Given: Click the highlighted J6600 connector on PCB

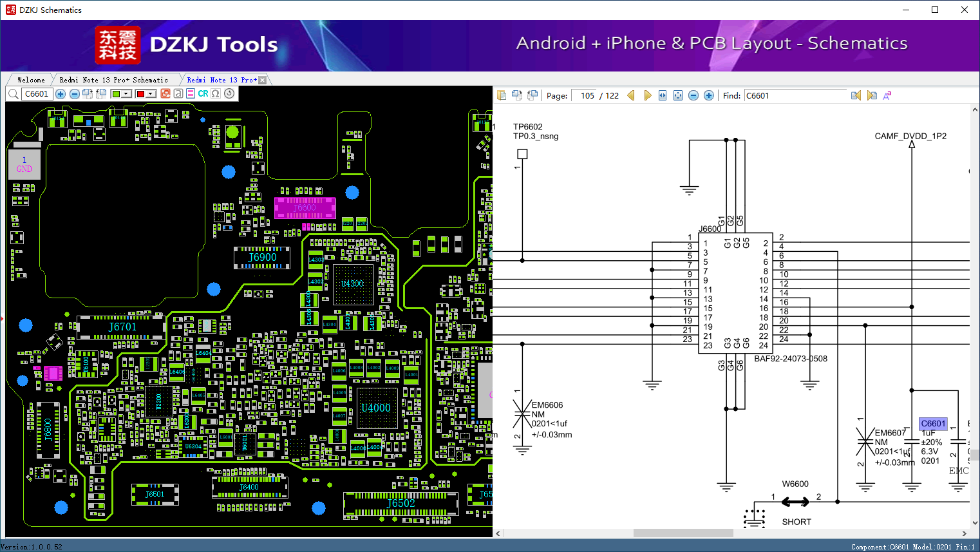Looking at the screenshot, I should click(x=305, y=207).
